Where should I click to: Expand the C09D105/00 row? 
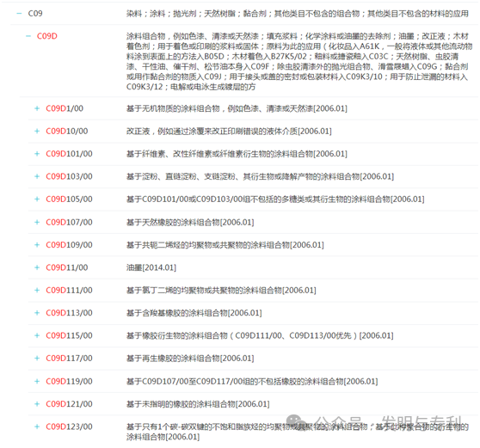pyautogui.click(x=37, y=199)
